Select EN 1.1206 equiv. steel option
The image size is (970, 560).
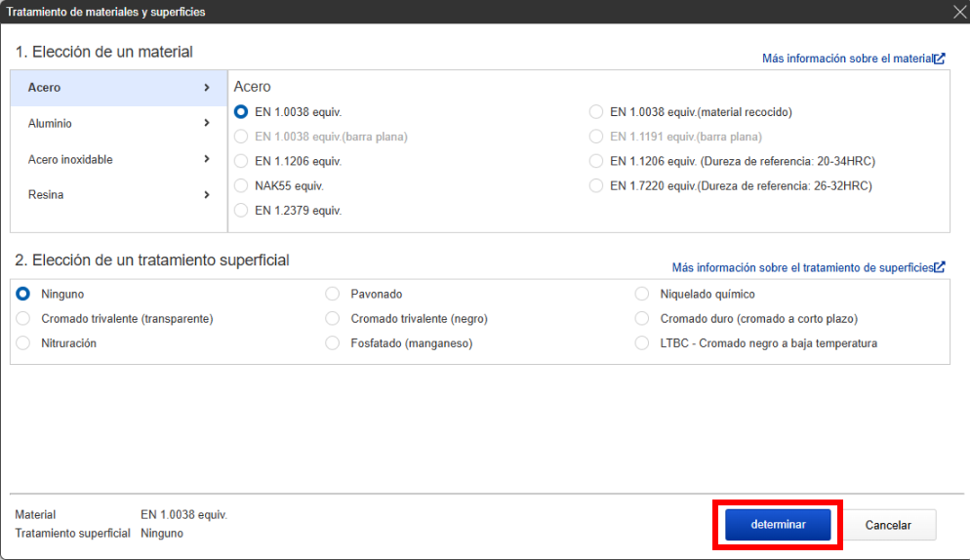coord(242,161)
